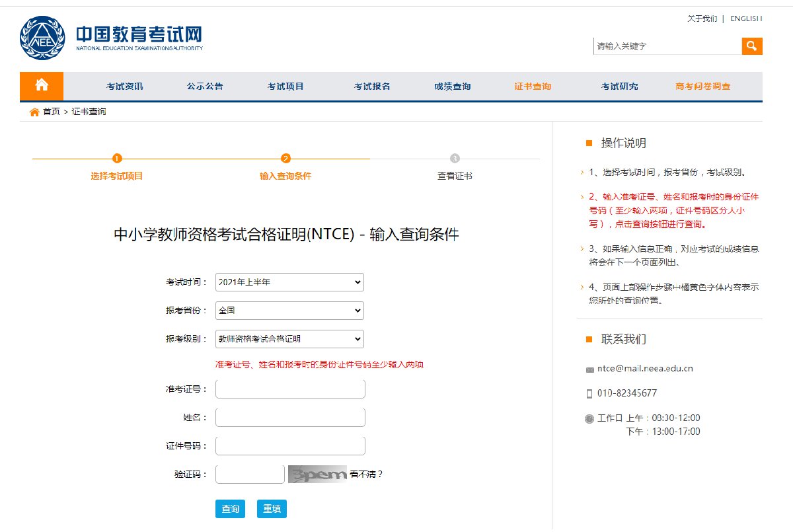Expand the 报考省份 dropdown
Viewport: 793px width, 532px height.
(289, 311)
